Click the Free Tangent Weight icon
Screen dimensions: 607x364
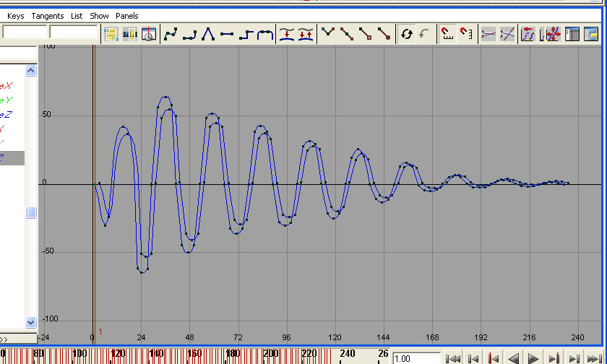[366, 34]
